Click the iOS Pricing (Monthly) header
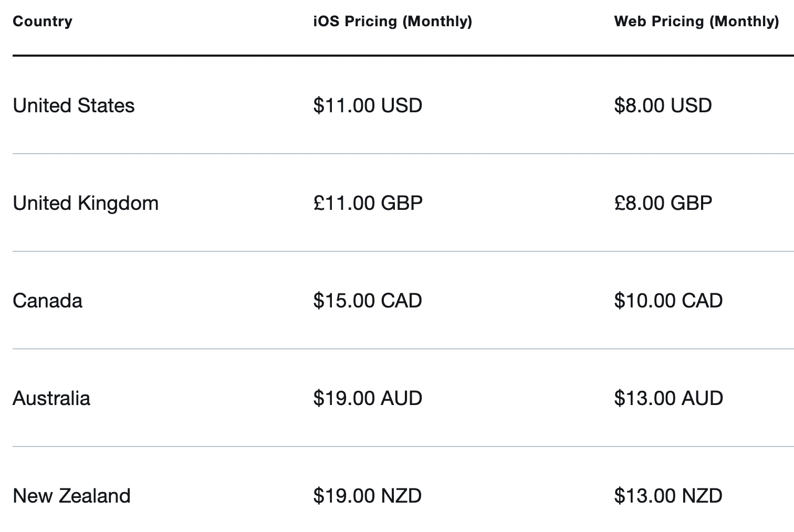 click(x=393, y=22)
